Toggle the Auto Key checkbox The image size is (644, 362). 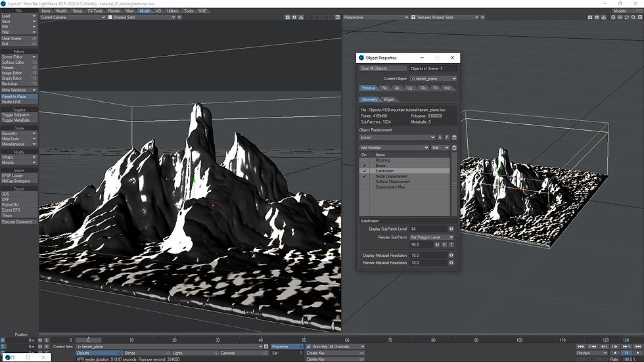tap(308, 346)
